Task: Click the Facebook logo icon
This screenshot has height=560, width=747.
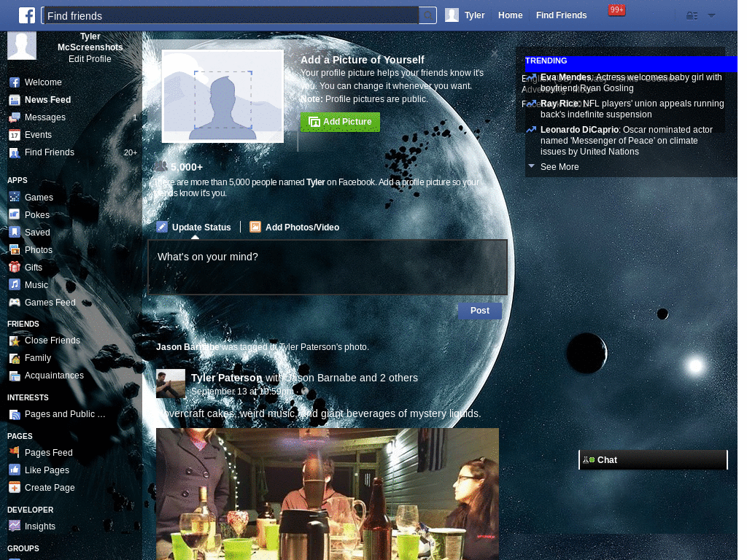Action: point(27,15)
